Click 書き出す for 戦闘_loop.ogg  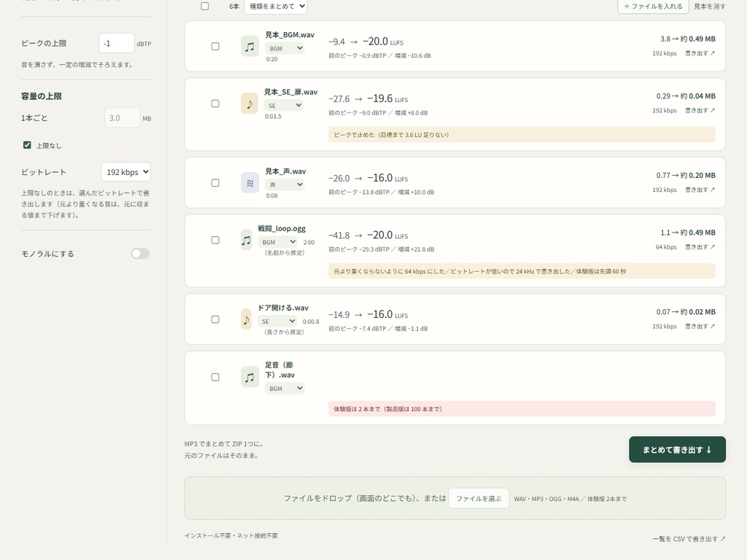pyautogui.click(x=700, y=247)
